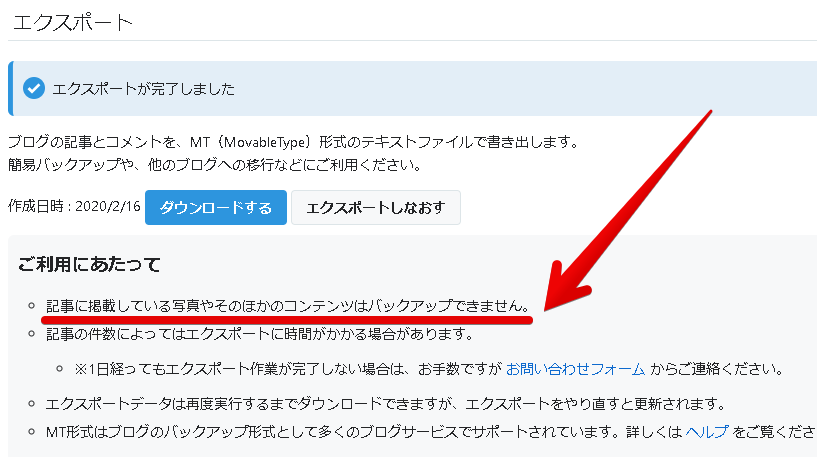Click the blue checkmark icon in the banner
Screen dimensions: 817x457
click(34, 89)
